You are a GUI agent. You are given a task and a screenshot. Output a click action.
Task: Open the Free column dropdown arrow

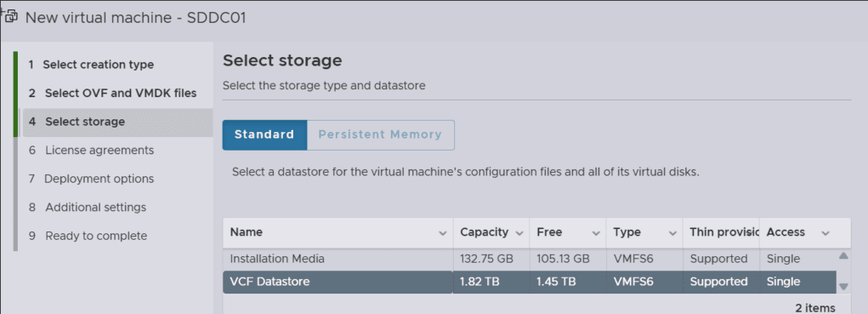click(x=596, y=233)
